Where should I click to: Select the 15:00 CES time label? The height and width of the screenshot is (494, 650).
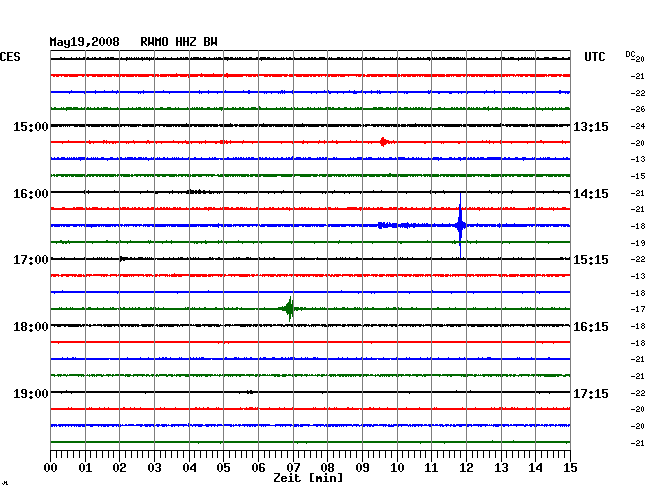tap(31, 127)
